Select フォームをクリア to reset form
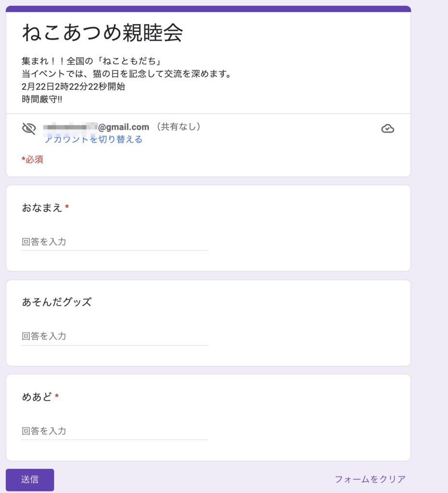Viewport: 448px width, 493px height. (x=370, y=479)
